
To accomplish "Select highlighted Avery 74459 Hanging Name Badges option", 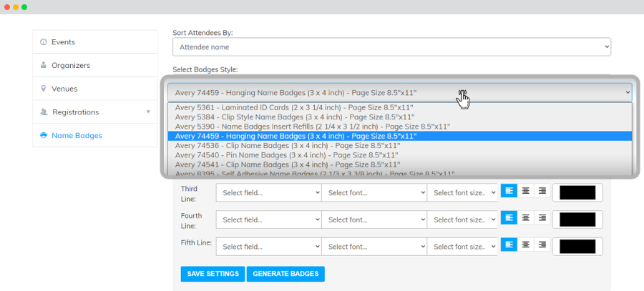I will pos(399,136).
